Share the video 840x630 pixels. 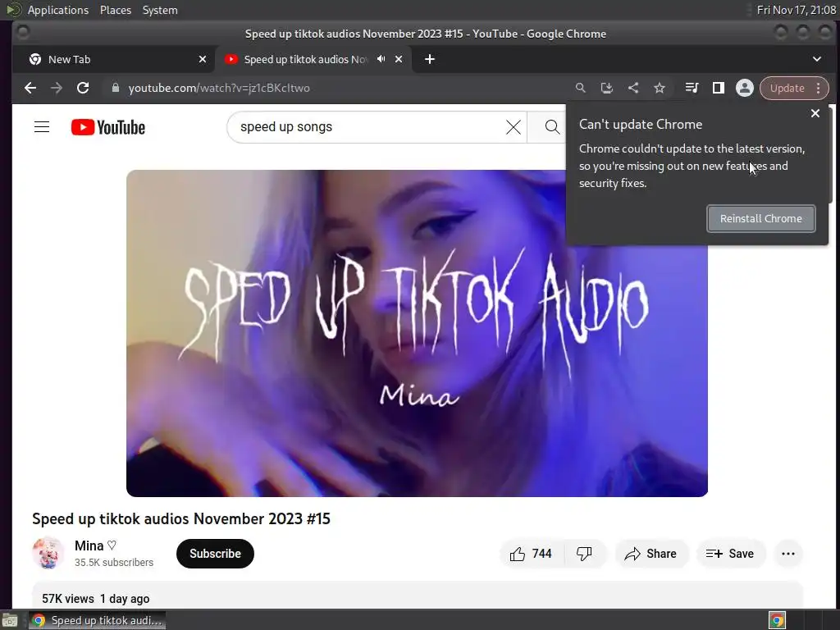(x=651, y=554)
